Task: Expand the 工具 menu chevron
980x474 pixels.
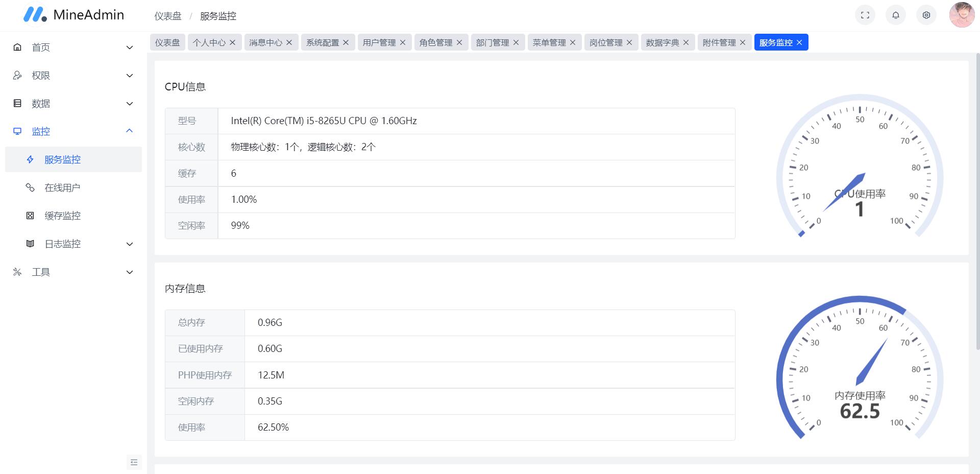Action: [x=130, y=272]
